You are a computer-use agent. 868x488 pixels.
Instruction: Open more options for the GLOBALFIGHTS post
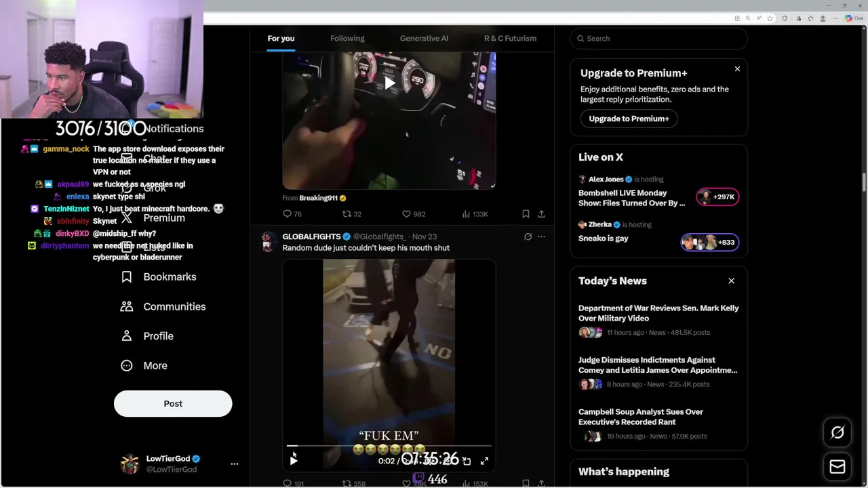[541, 237]
